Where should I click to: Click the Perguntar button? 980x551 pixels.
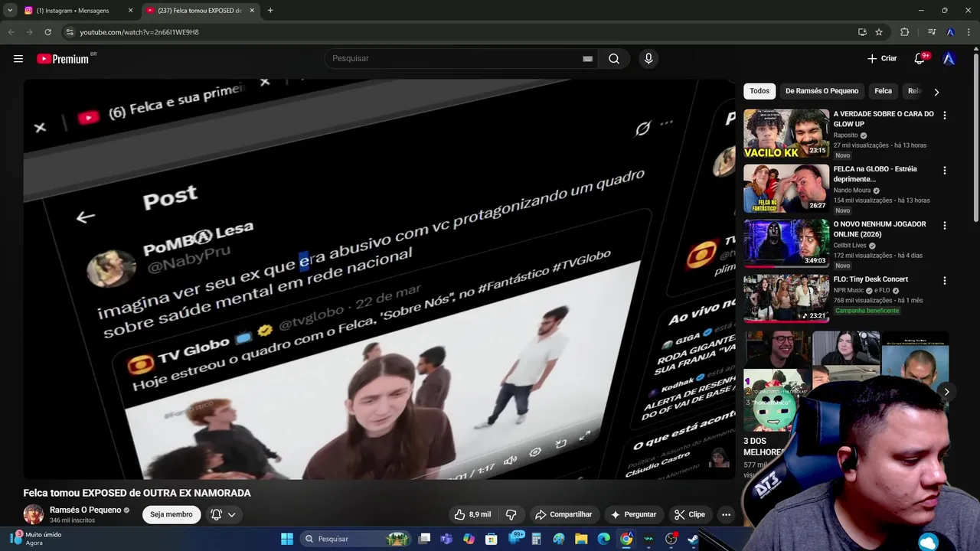[633, 514]
